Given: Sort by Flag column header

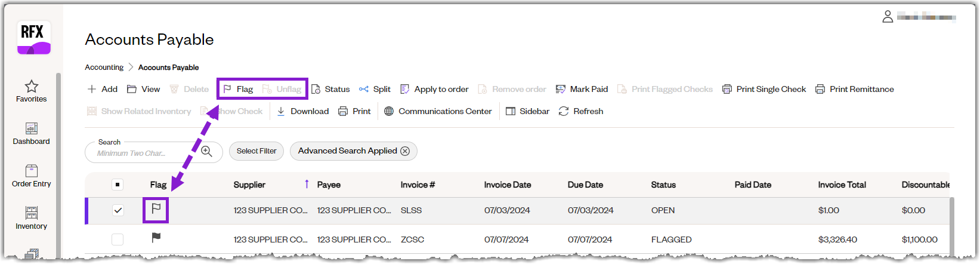Looking at the screenshot, I should point(158,185).
